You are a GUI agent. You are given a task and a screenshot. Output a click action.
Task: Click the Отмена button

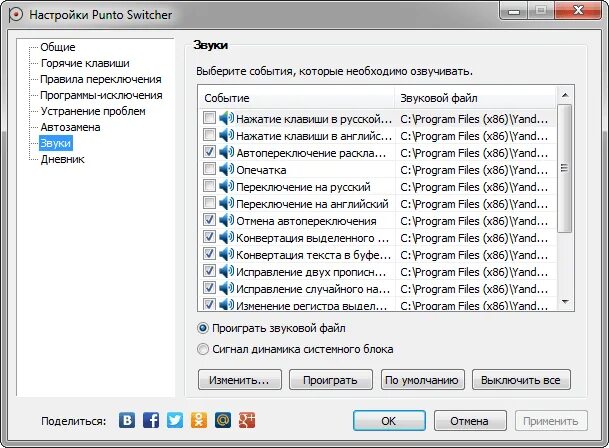tap(470, 421)
